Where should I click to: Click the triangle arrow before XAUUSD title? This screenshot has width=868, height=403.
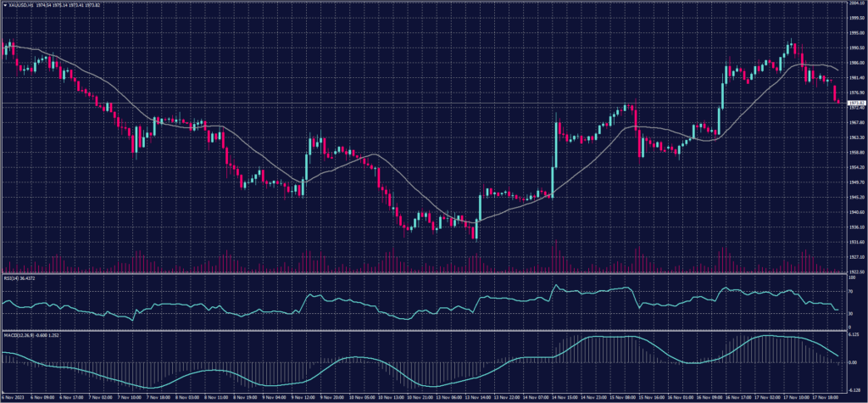[x=3, y=4]
